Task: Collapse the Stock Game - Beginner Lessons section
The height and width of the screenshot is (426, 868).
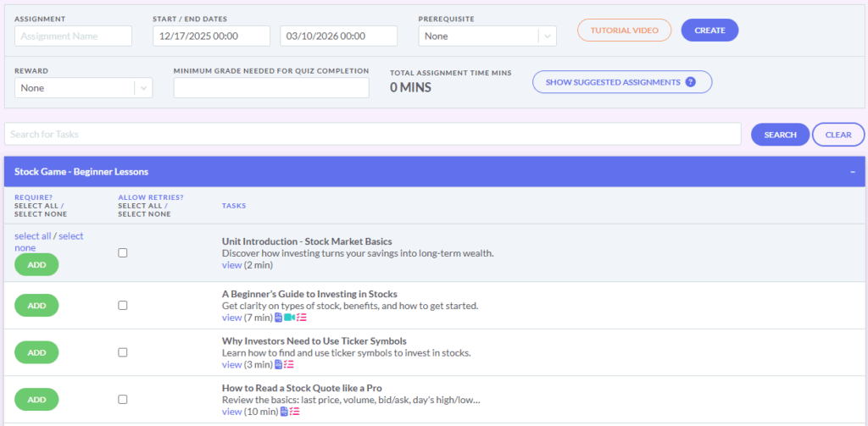Action: [x=852, y=172]
